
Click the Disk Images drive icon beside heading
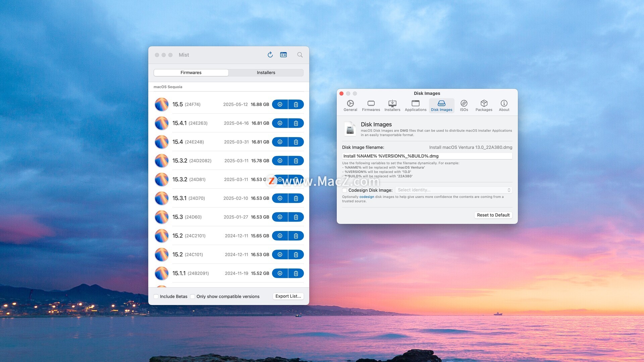(x=350, y=129)
